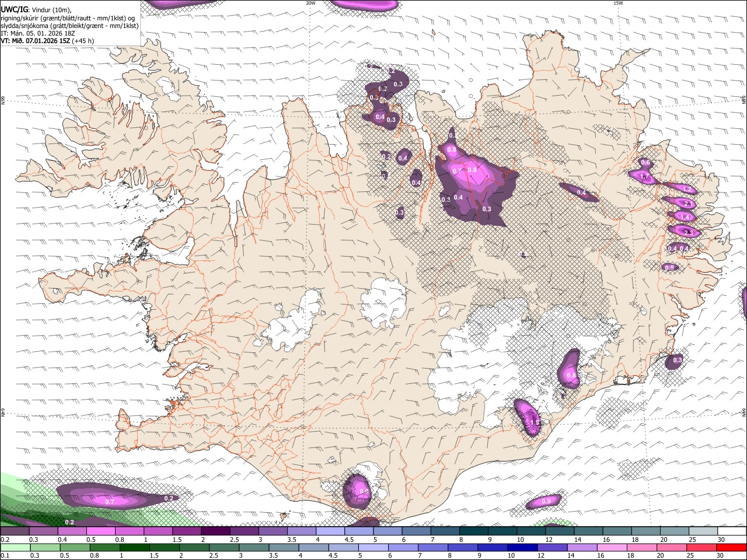The image size is (747, 560).
Task: Select the "0.9" value off the south coast
Action: (546, 501)
